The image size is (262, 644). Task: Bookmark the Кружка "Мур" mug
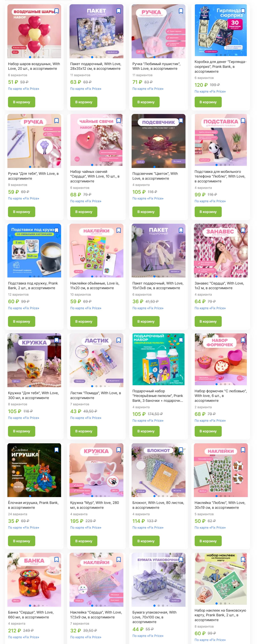tap(119, 450)
